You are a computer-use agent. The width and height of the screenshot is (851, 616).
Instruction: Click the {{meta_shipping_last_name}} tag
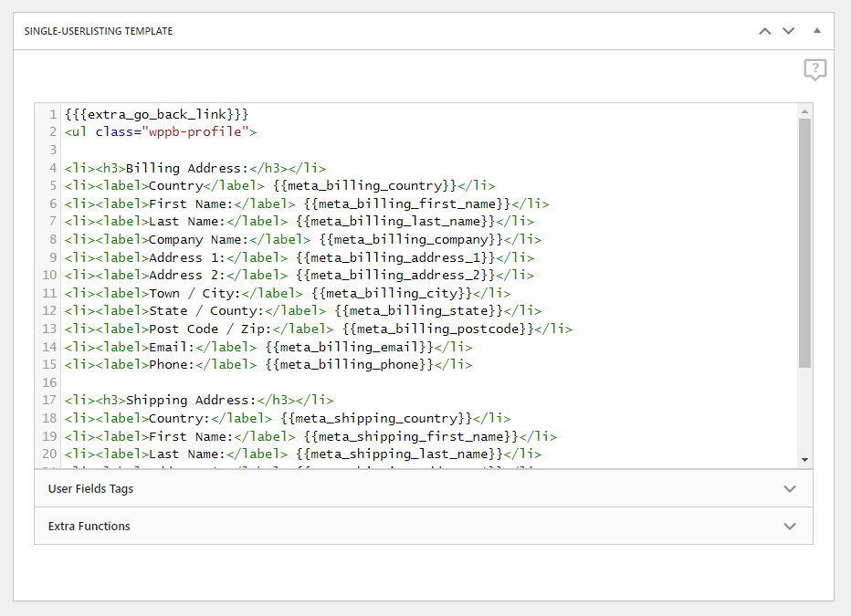(x=400, y=454)
